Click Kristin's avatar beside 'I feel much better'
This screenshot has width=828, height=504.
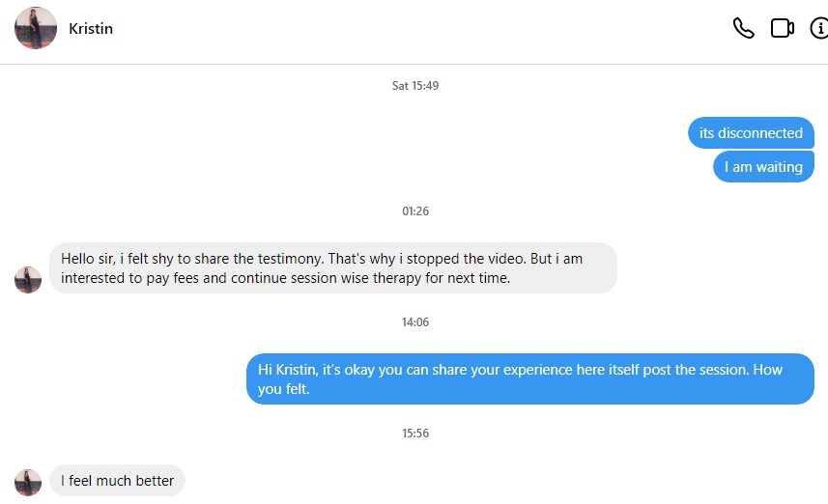pyautogui.click(x=28, y=482)
